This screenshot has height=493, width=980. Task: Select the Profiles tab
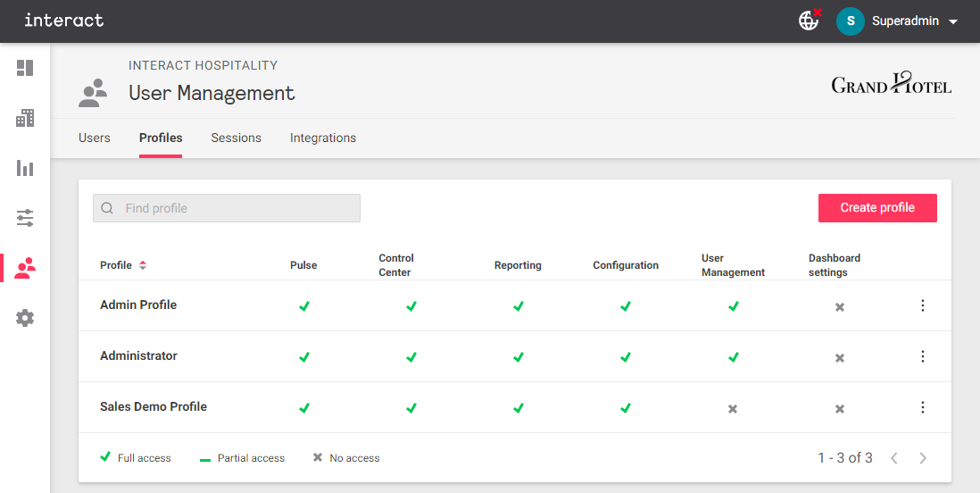161,138
